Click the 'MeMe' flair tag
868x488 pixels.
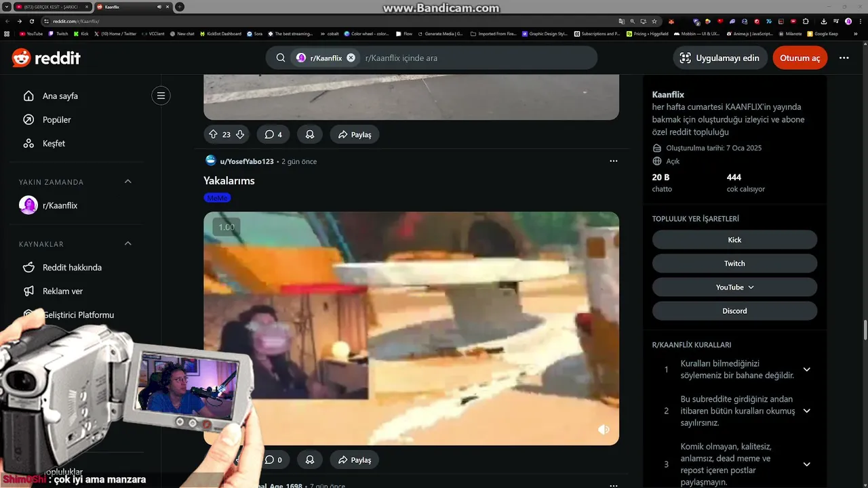[217, 198]
